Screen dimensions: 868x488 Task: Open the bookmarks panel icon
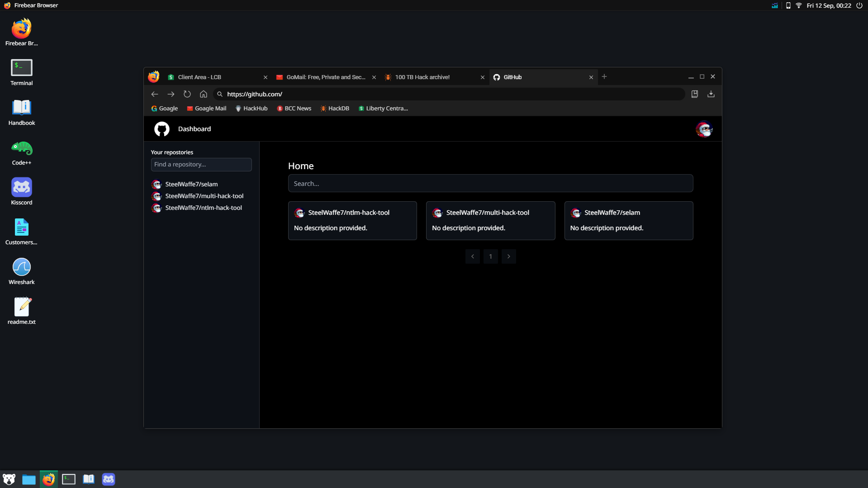click(694, 94)
